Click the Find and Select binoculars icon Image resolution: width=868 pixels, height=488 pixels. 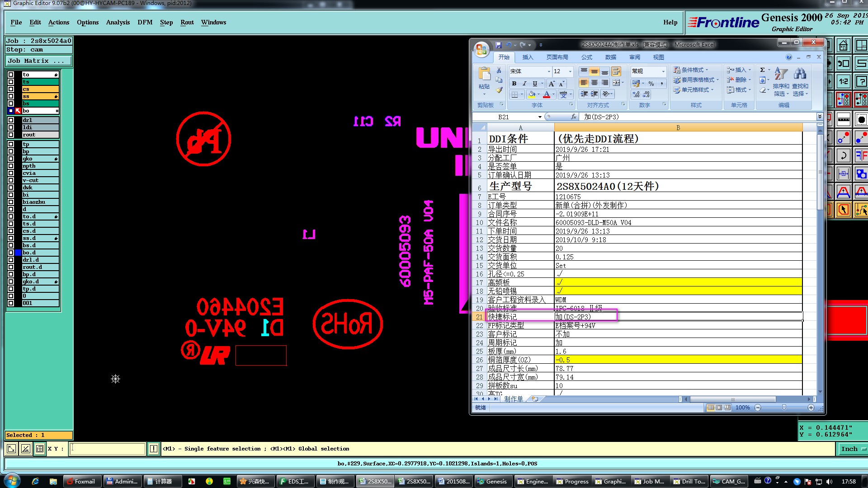point(800,74)
